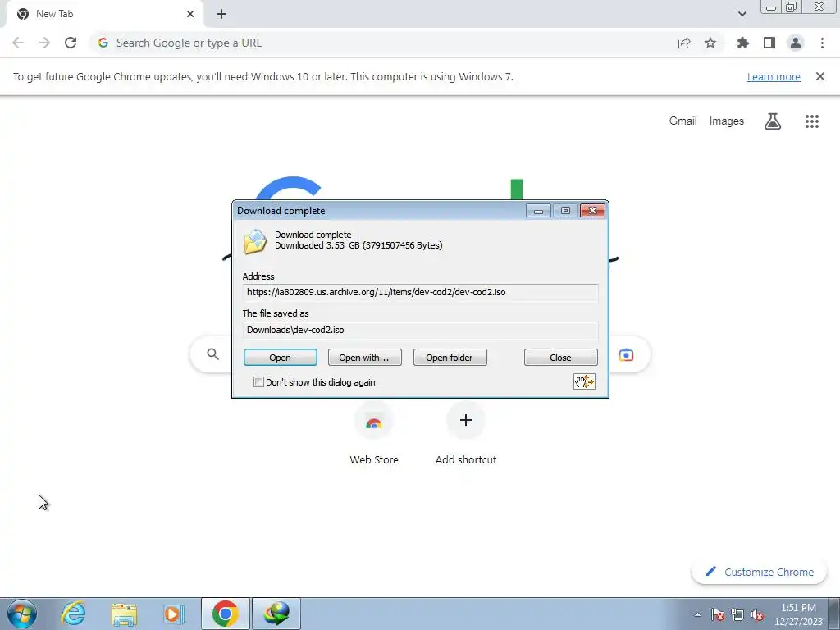Image resolution: width=840 pixels, height=630 pixels.
Task: Click the share page icon in address bar
Action: point(684,43)
